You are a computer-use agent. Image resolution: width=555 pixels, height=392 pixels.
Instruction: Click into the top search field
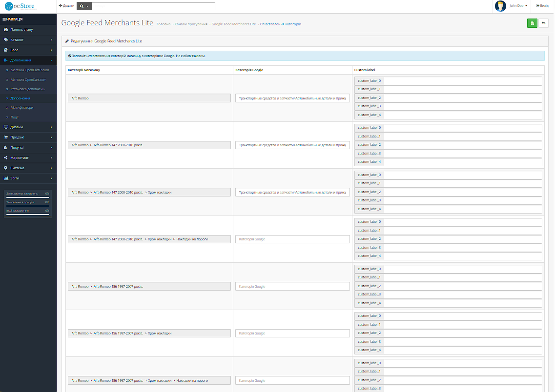[153, 6]
